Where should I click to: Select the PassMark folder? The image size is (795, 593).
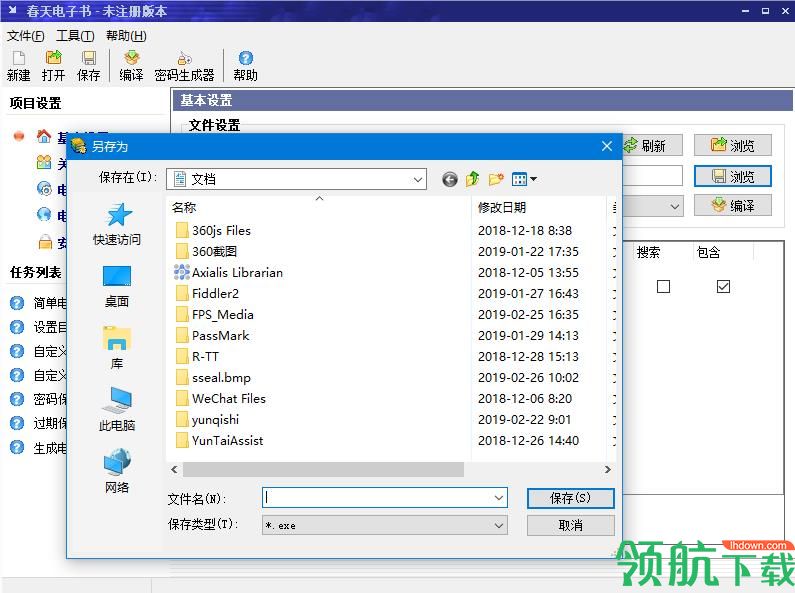[x=212, y=336]
